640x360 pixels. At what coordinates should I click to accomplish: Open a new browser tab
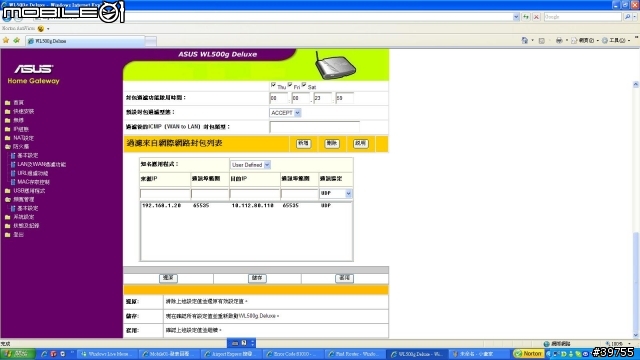pyautogui.click(x=151, y=41)
